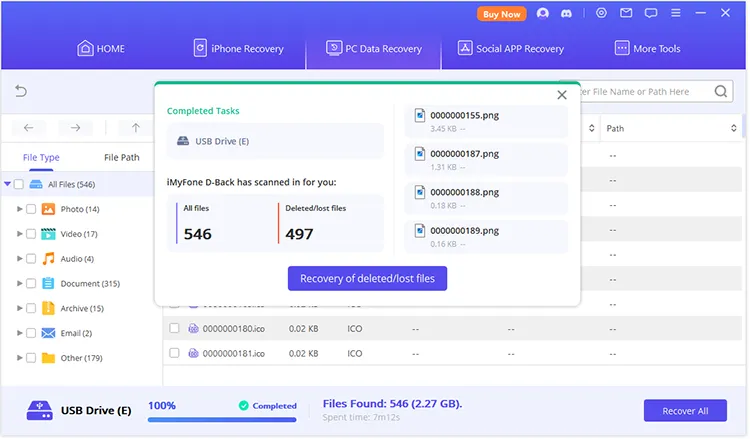
Task: Check the Audio (4) checkbox
Action: tap(31, 259)
